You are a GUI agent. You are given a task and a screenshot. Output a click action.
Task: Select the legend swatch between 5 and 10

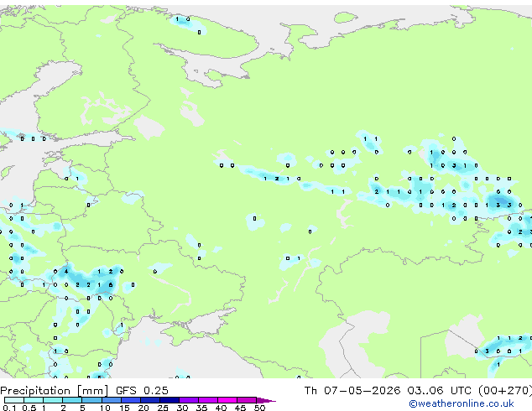click(x=91, y=400)
